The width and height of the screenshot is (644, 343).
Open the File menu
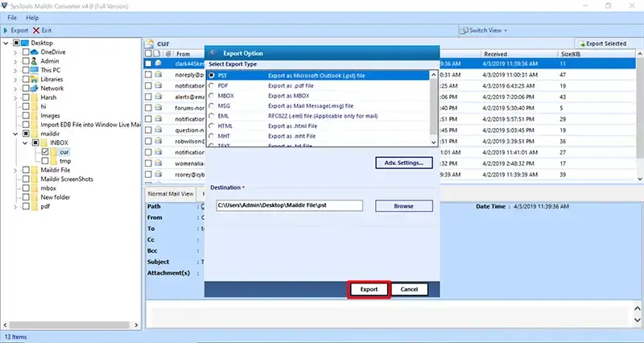12,18
